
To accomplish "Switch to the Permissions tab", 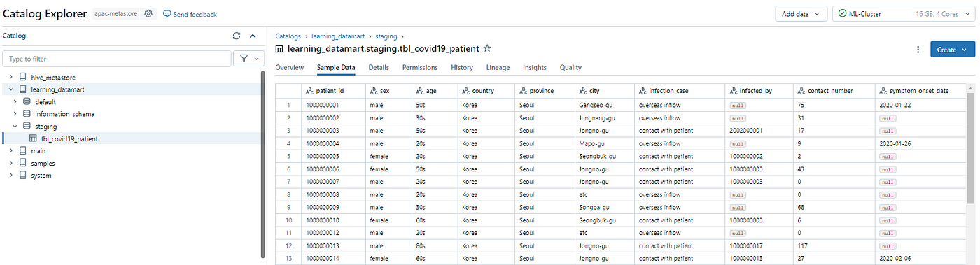I will 420,68.
